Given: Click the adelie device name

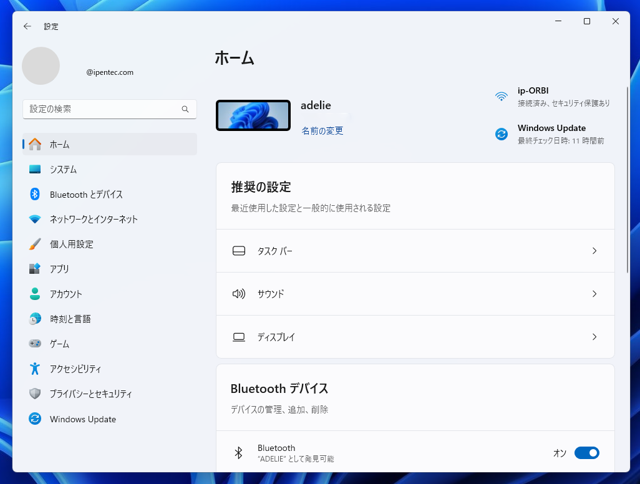Looking at the screenshot, I should pyautogui.click(x=316, y=105).
